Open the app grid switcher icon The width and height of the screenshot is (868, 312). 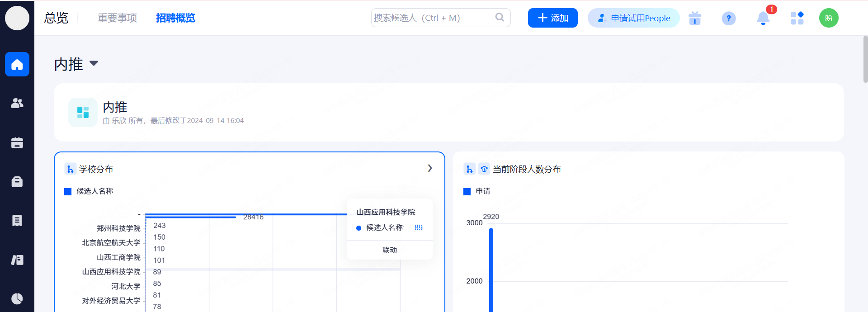(797, 18)
